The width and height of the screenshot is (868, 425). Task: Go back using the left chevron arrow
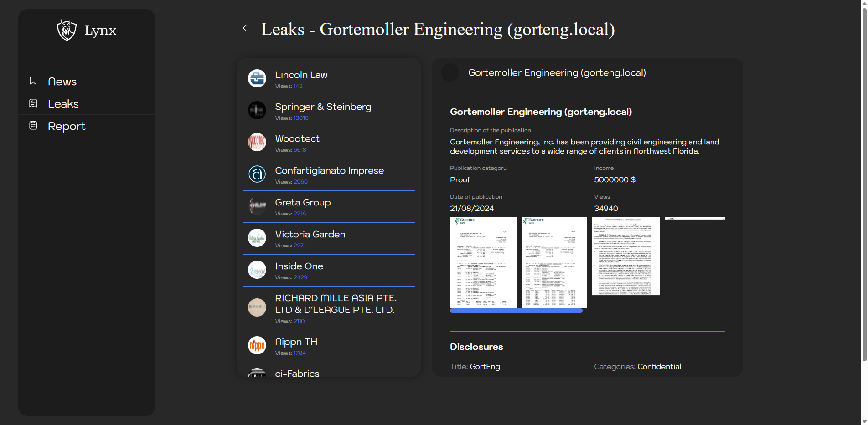245,28
